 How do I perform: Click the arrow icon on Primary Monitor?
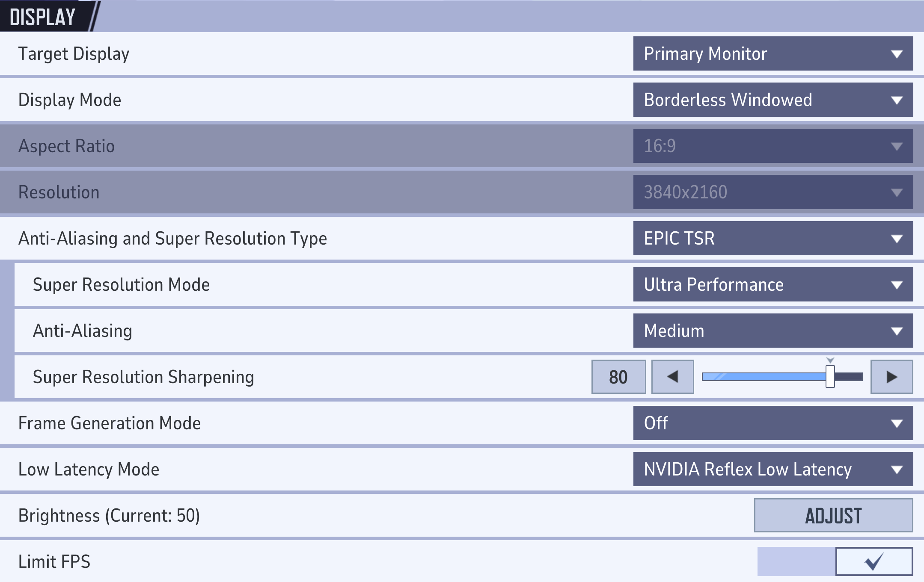point(897,54)
